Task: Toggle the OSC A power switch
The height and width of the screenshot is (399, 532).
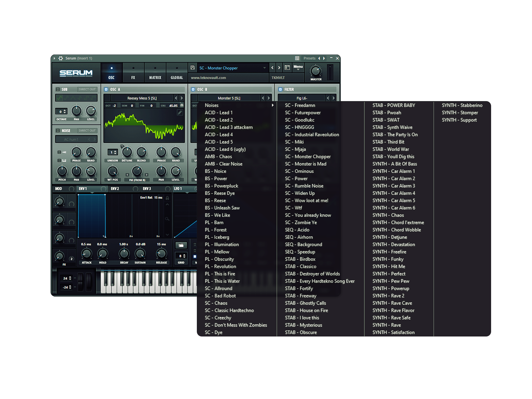Action: pos(106,89)
